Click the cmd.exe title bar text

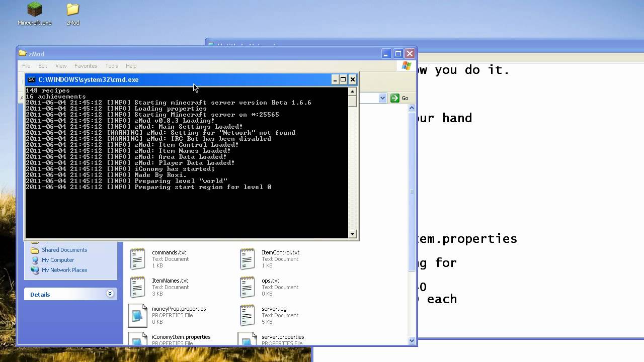point(89,79)
